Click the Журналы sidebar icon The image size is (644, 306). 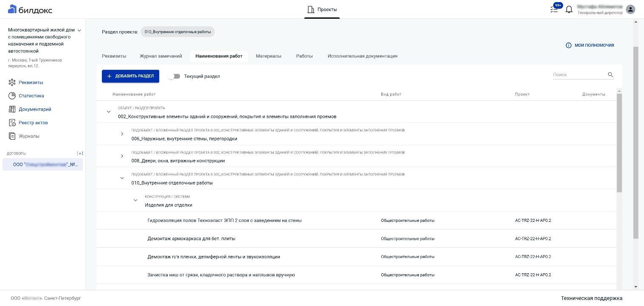[x=12, y=136]
